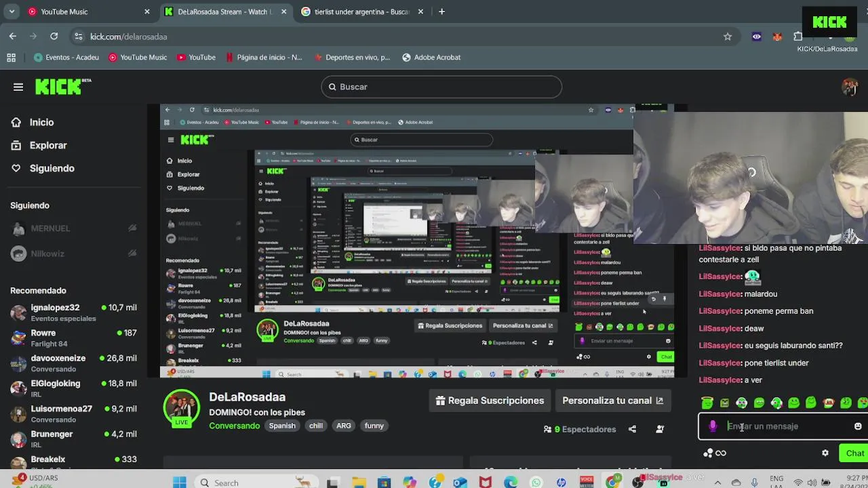Image resolution: width=868 pixels, height=488 pixels.
Task: Click the chill tag
Action: [x=316, y=426]
